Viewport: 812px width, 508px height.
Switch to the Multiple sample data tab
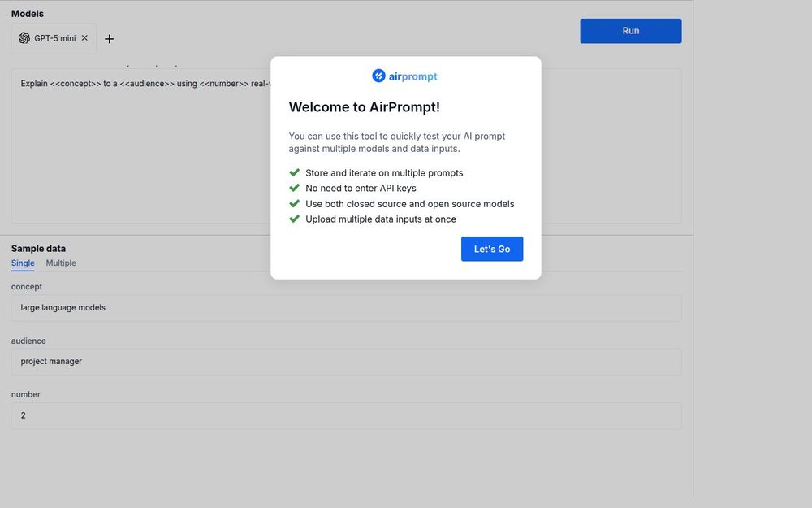point(61,263)
